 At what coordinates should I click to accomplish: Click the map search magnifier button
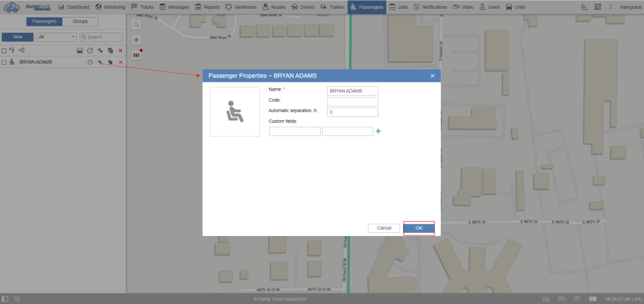136,24
